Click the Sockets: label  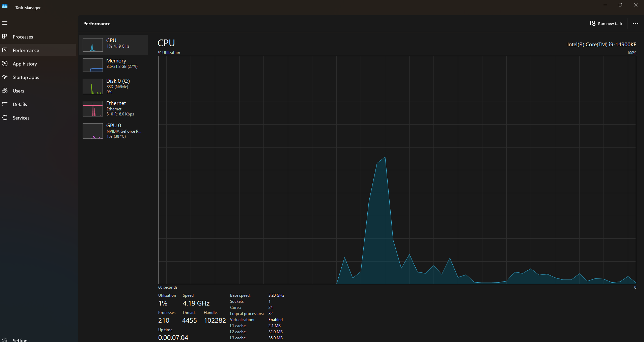[x=237, y=301]
